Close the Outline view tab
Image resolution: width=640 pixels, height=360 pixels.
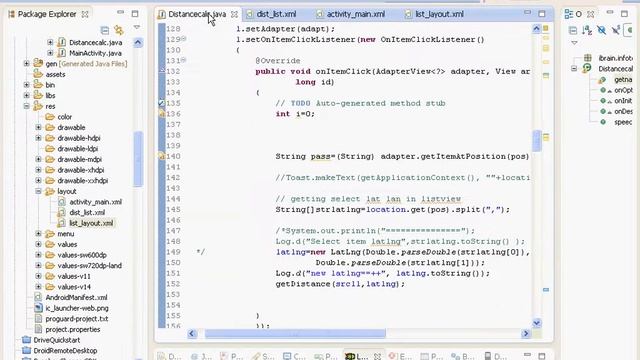point(591,14)
